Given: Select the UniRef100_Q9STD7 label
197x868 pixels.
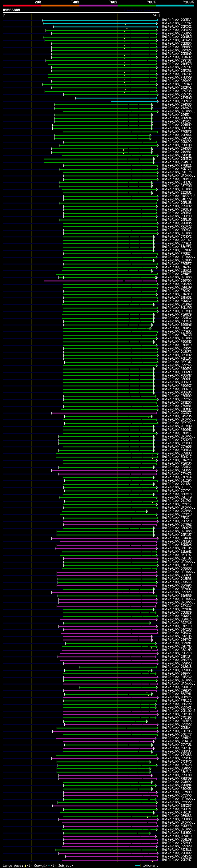Looking at the screenshot, I should point(177,61).
